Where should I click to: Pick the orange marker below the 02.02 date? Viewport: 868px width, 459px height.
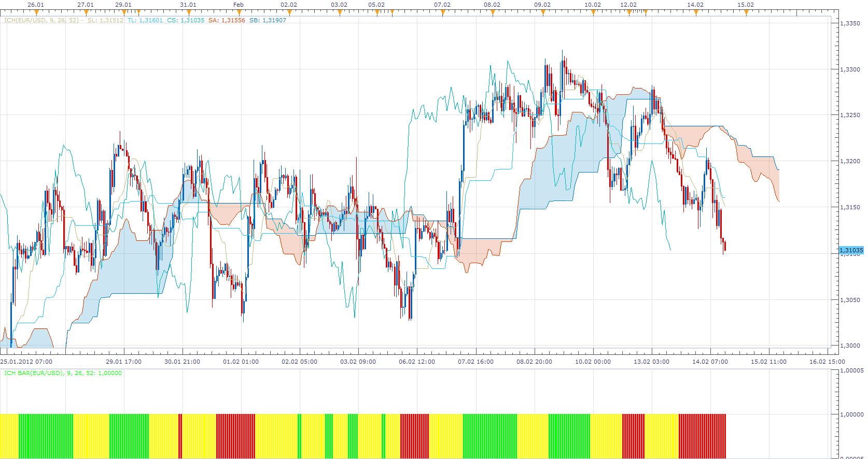[289, 12]
